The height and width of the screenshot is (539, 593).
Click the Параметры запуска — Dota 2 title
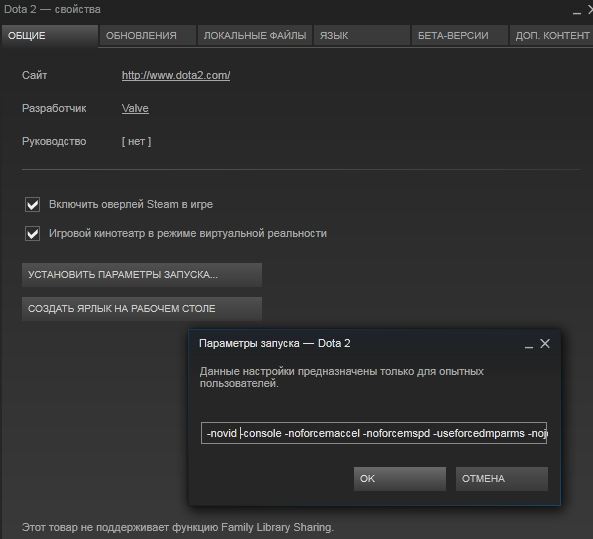(x=275, y=343)
